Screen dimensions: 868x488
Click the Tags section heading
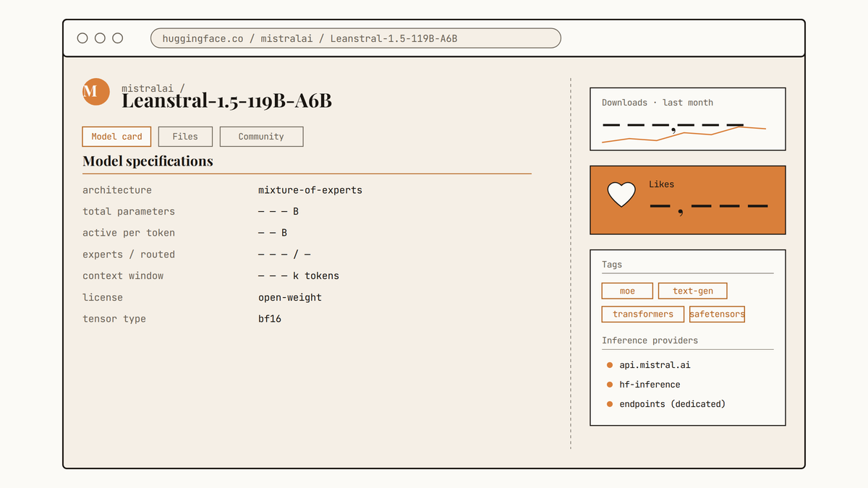click(x=612, y=265)
